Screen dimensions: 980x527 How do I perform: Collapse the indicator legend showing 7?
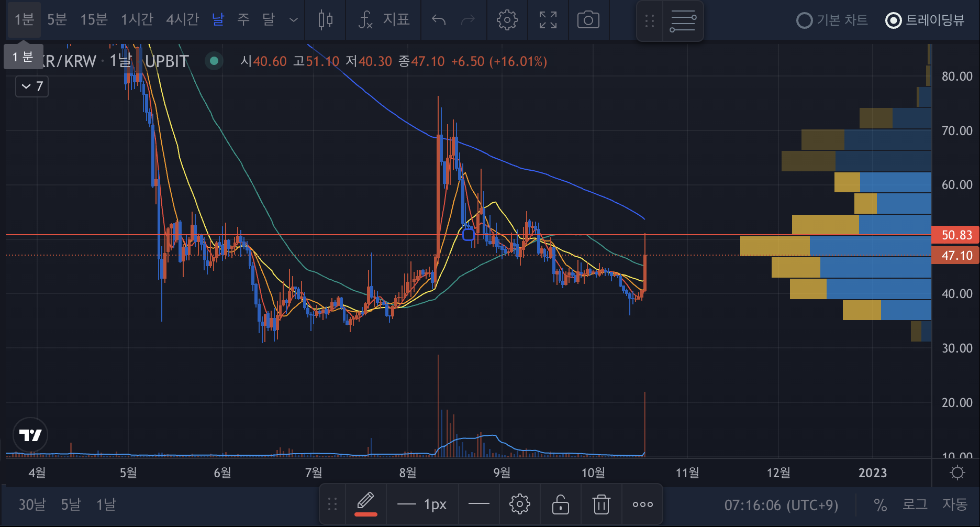32,86
